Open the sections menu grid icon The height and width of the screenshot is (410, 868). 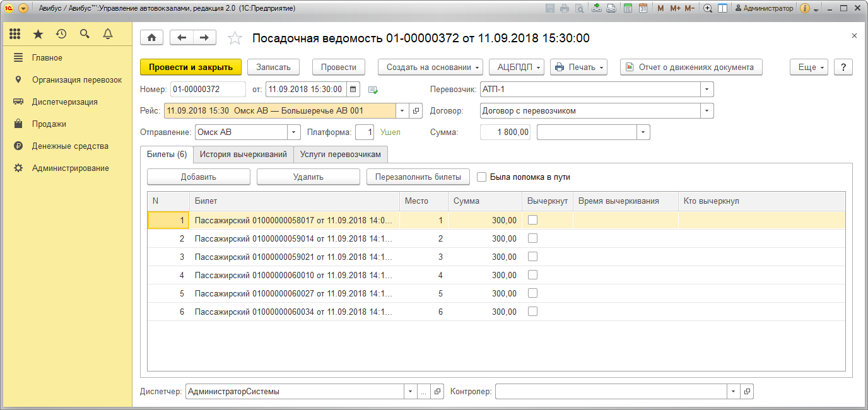15,34
